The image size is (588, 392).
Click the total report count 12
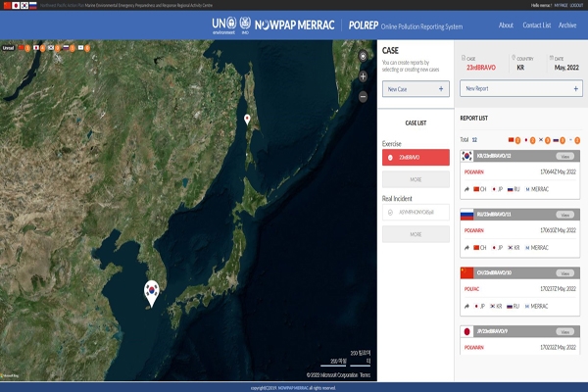[x=474, y=139]
